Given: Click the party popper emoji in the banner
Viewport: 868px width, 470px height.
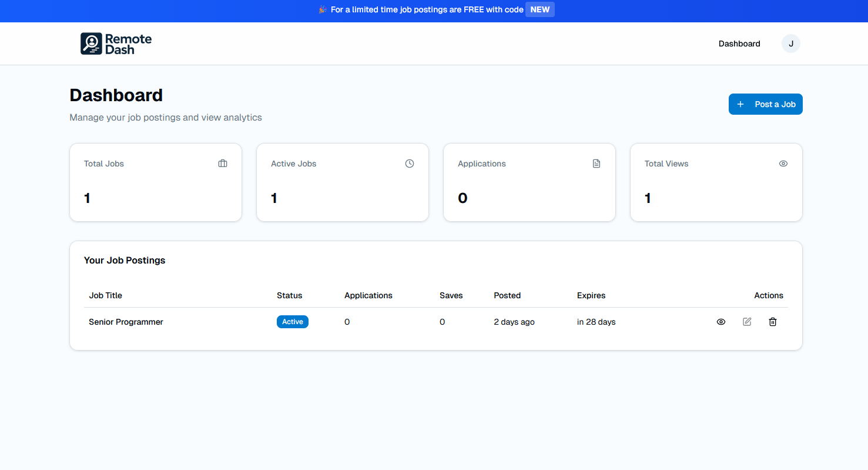Looking at the screenshot, I should point(322,9).
